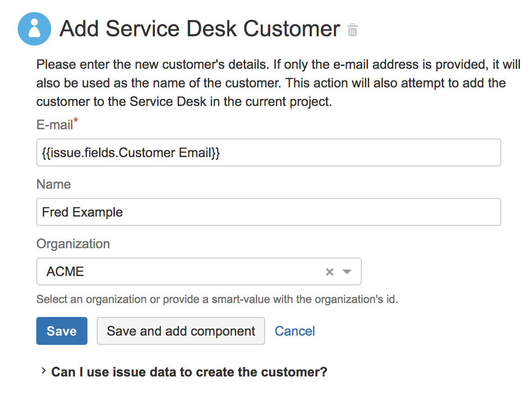Expand the issue data help chevron
Image resolution: width=532 pixels, height=396 pixels.
43,371
